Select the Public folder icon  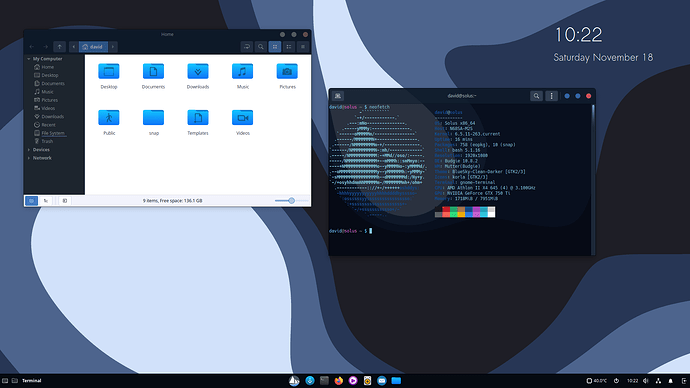click(109, 117)
